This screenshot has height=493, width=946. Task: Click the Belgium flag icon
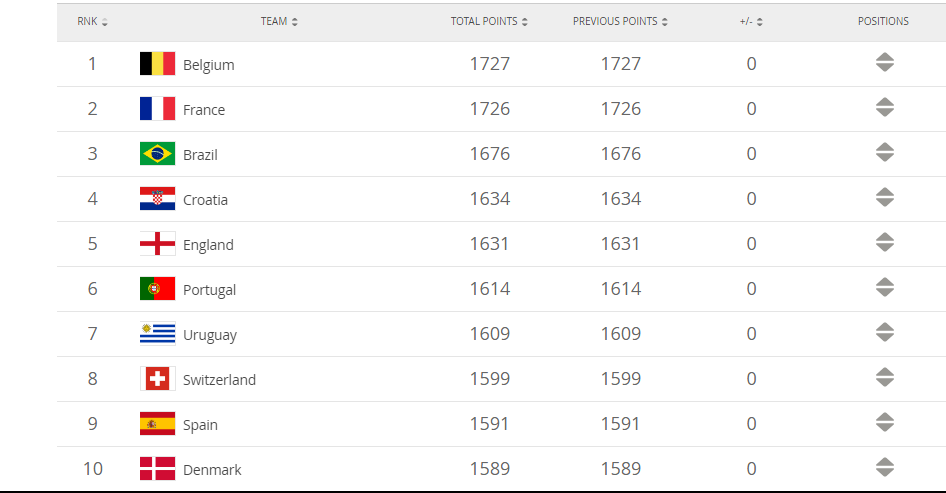click(x=157, y=64)
